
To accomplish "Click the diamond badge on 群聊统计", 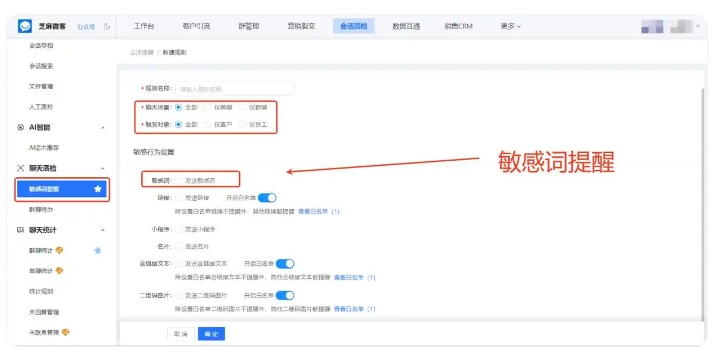I will coord(59,250).
